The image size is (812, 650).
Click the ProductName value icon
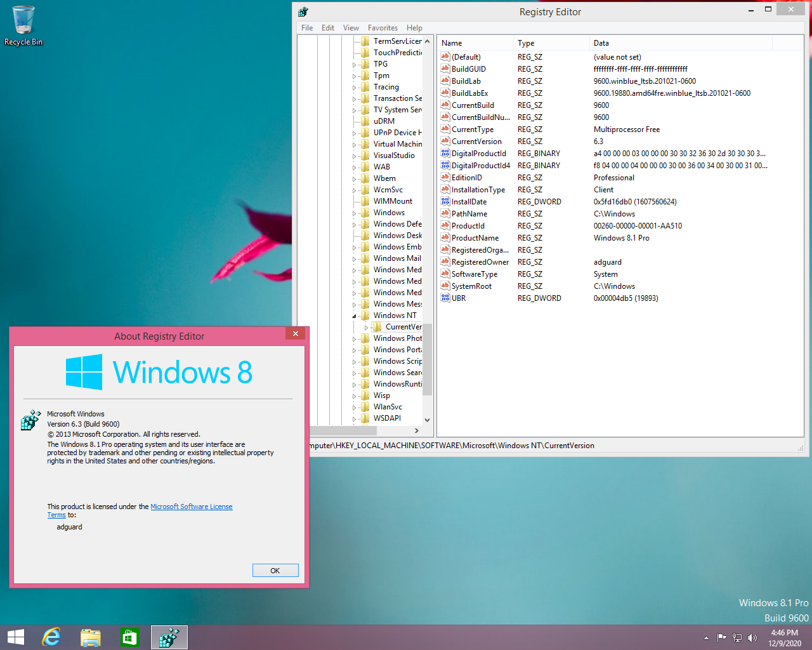[x=445, y=237]
